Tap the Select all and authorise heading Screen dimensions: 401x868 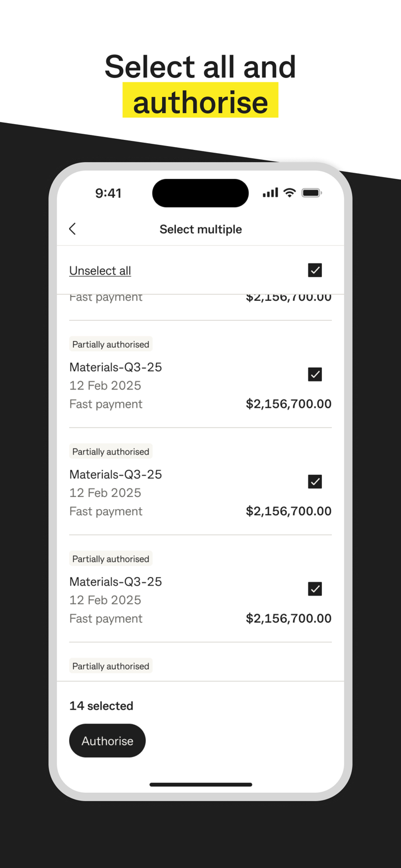[200, 84]
